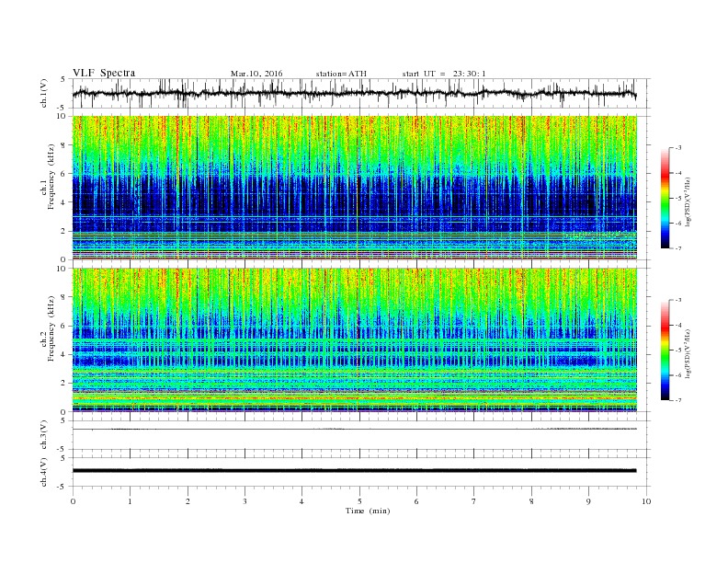The width and height of the screenshot is (728, 563).
Task: Click the time axis tick label '1'
Action: click(x=130, y=501)
